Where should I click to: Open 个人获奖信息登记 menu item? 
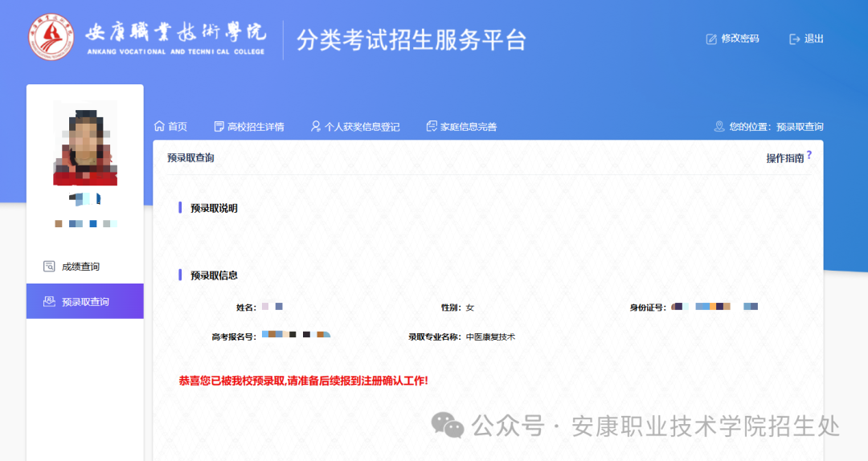362,126
